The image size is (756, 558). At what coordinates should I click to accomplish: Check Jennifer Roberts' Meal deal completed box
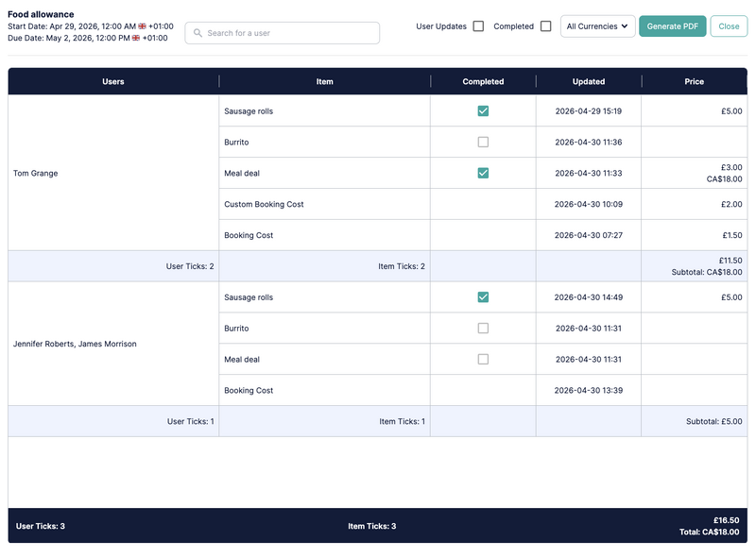pyautogui.click(x=483, y=359)
